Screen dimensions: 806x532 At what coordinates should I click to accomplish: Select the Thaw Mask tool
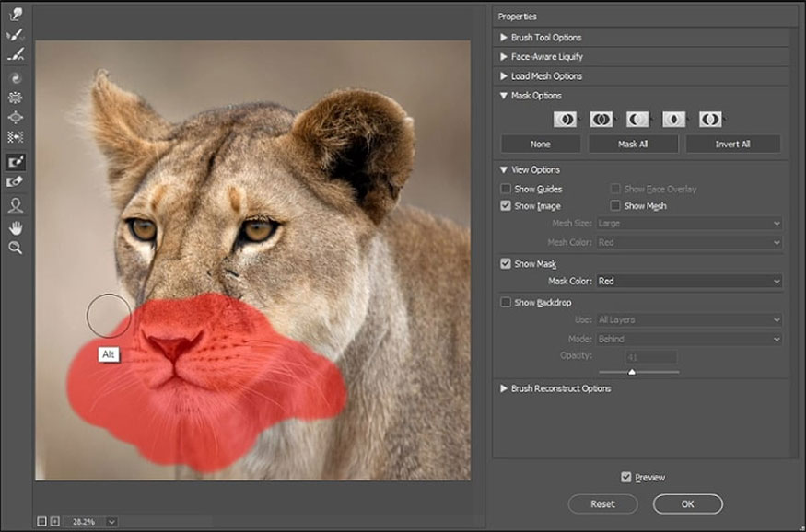point(15,182)
